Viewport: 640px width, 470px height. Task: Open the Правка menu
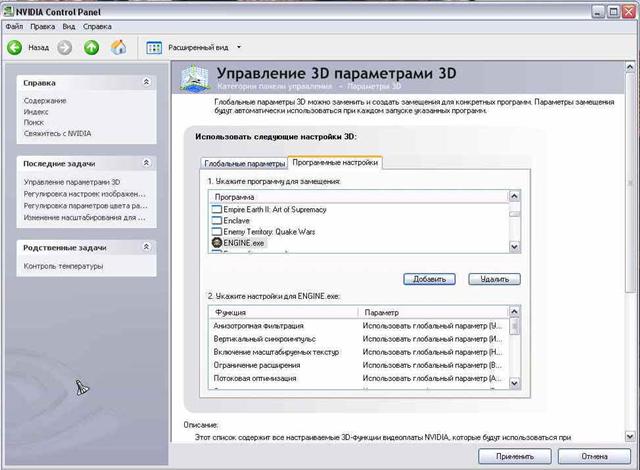coord(42,27)
